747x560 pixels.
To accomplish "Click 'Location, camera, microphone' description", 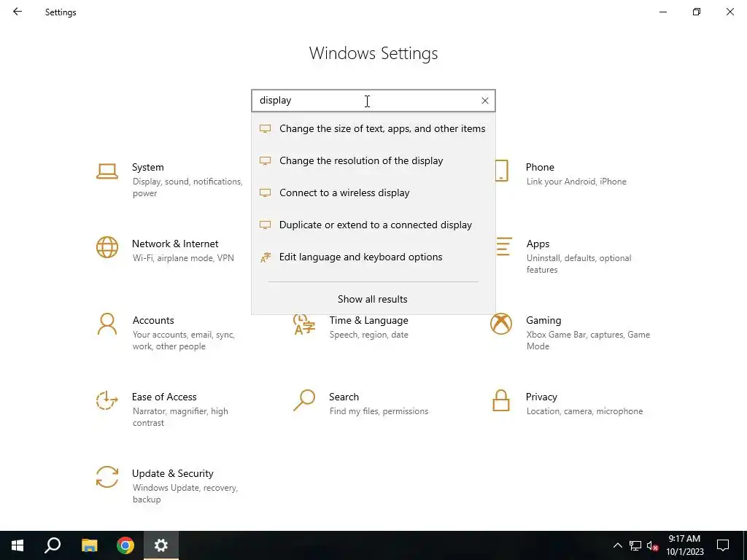I will (x=584, y=411).
